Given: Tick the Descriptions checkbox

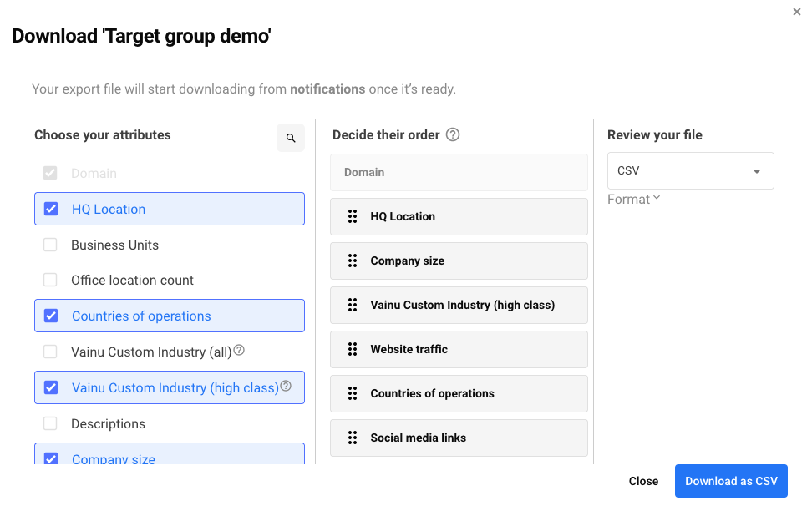Looking at the screenshot, I should (50, 424).
